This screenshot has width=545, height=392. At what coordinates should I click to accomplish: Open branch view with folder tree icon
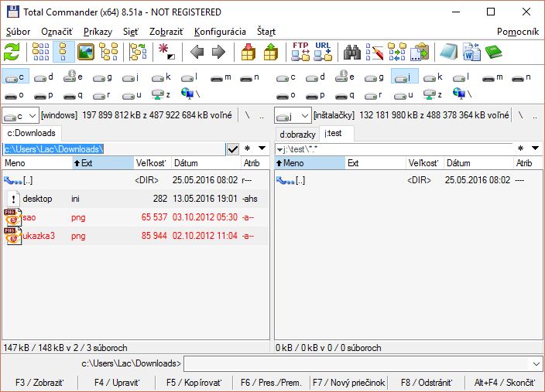click(138, 52)
